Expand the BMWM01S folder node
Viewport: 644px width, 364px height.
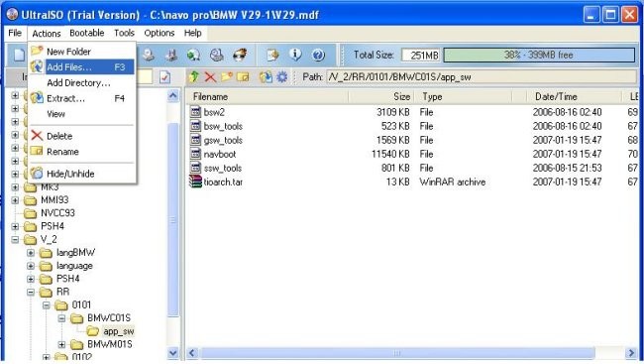pyautogui.click(x=62, y=345)
